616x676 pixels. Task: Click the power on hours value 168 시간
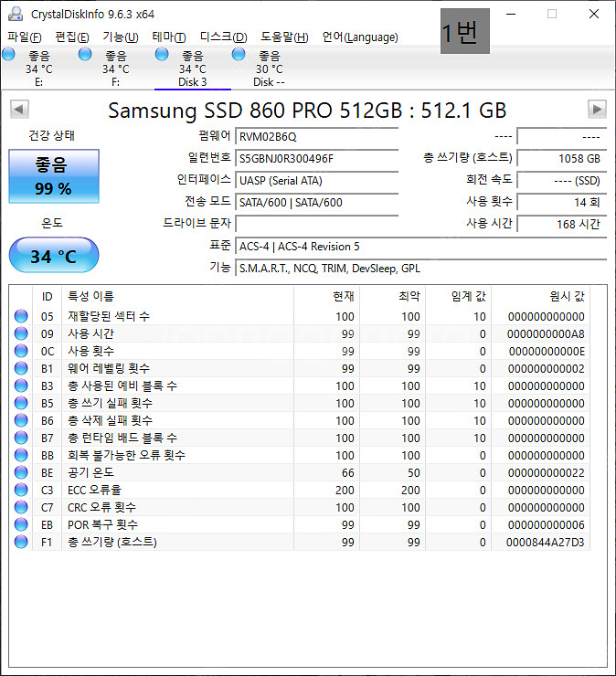(562, 224)
